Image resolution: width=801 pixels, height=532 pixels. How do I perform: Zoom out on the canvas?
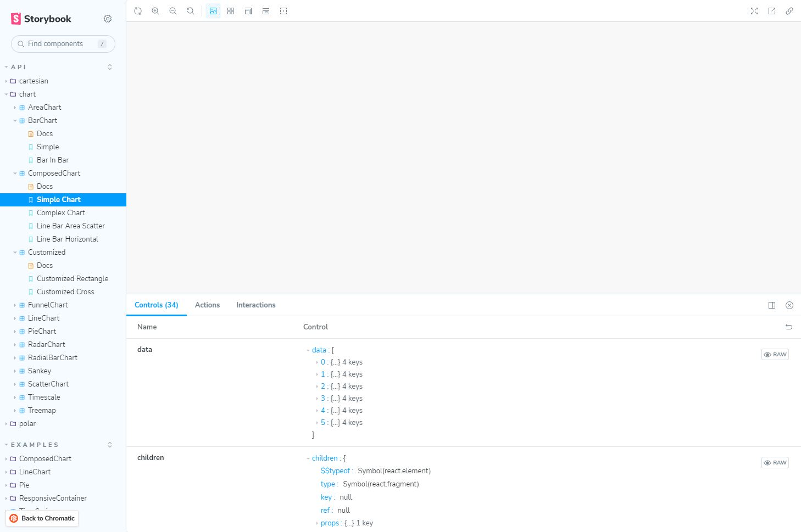tap(173, 10)
